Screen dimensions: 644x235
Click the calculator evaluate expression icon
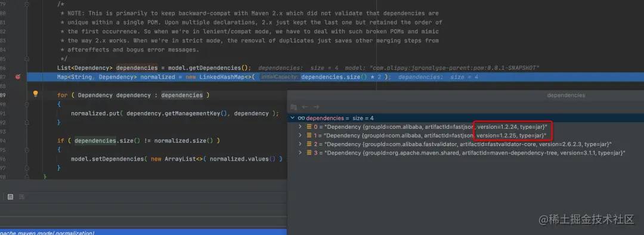click(10, 197)
